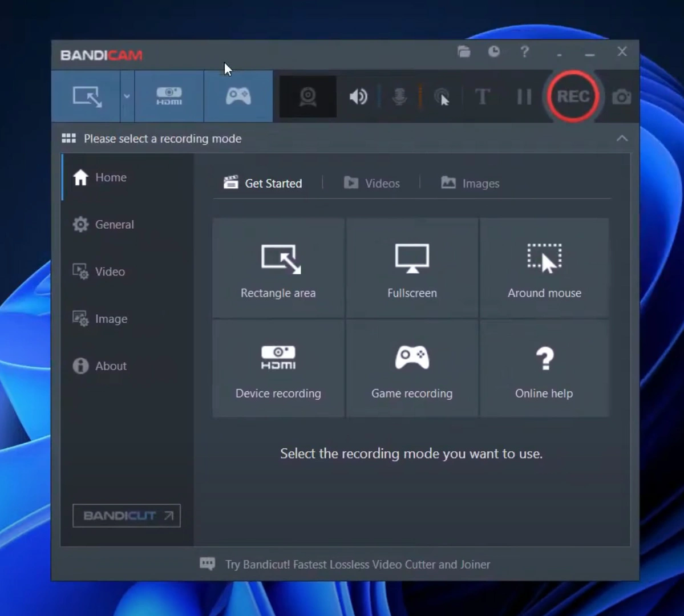Select the Rectangle area recording mode tile

point(278,268)
